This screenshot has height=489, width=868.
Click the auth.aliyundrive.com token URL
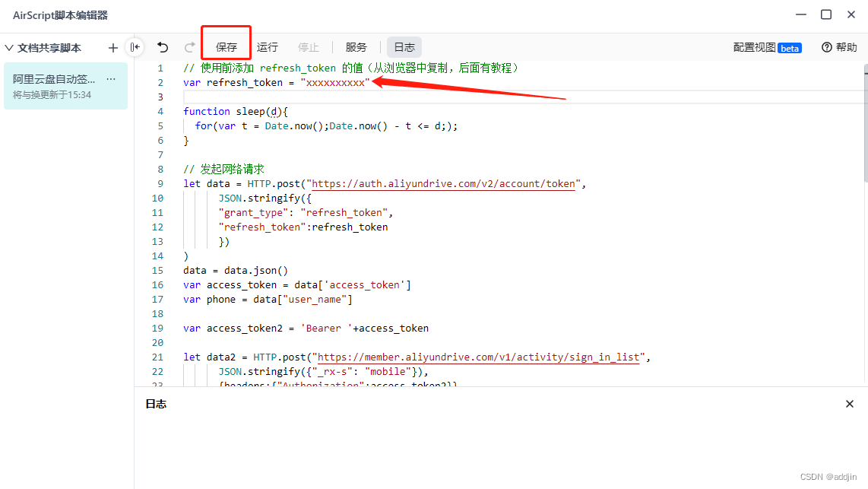tap(445, 183)
